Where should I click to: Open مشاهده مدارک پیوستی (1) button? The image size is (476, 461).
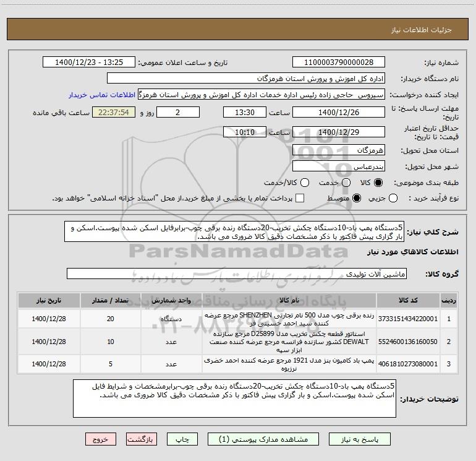[x=263, y=439]
